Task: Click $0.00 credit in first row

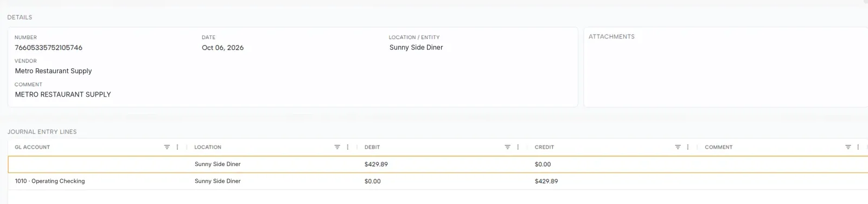Action: pos(542,164)
